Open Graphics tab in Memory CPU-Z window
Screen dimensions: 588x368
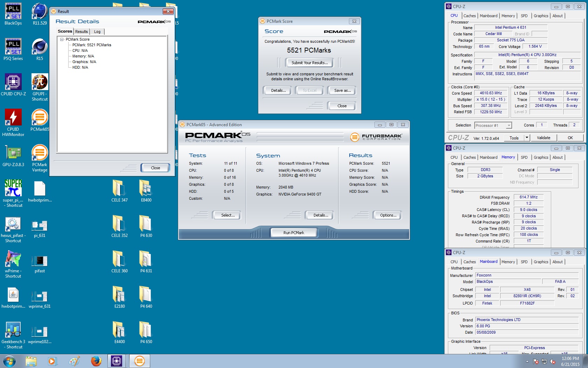(541, 157)
